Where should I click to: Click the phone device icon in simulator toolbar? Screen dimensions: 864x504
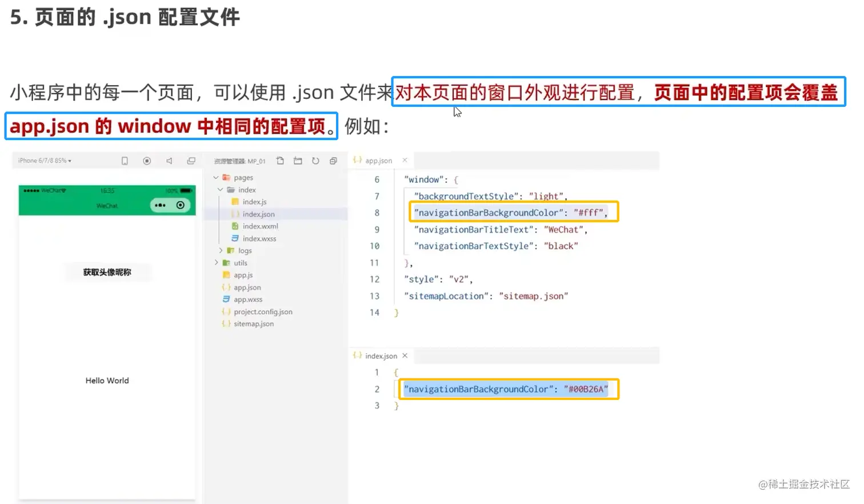click(x=125, y=161)
